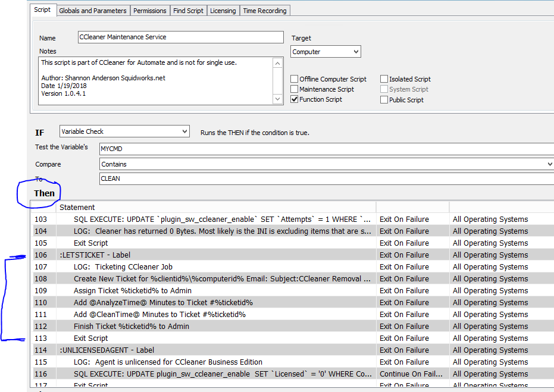Toggle the System Script checkbox
This screenshot has height=392, width=554.
(x=384, y=89)
